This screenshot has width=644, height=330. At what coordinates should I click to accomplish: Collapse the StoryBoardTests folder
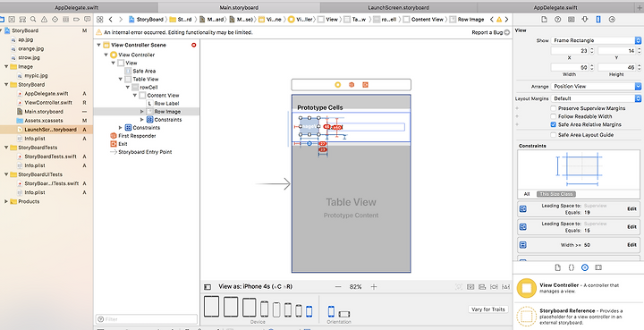click(6, 148)
